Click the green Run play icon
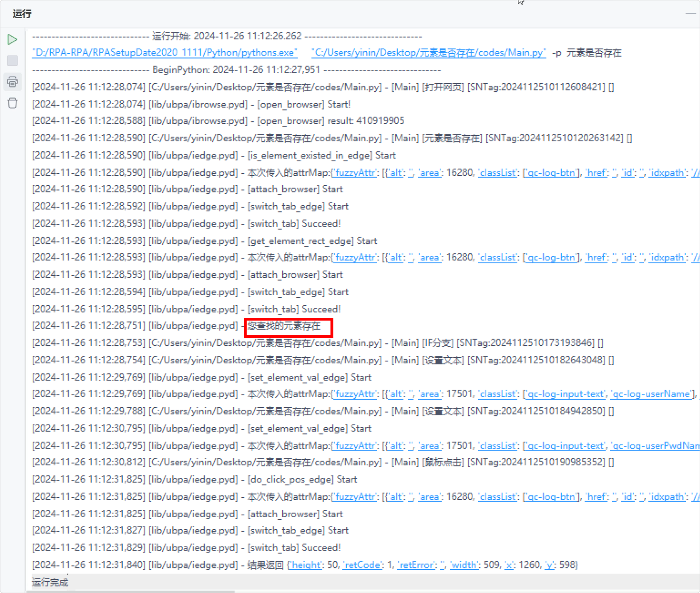This screenshot has width=700, height=593. point(12,39)
